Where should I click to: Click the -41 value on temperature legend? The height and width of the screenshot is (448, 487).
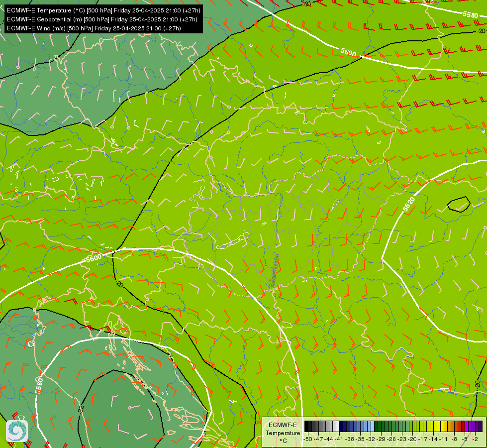339,439
